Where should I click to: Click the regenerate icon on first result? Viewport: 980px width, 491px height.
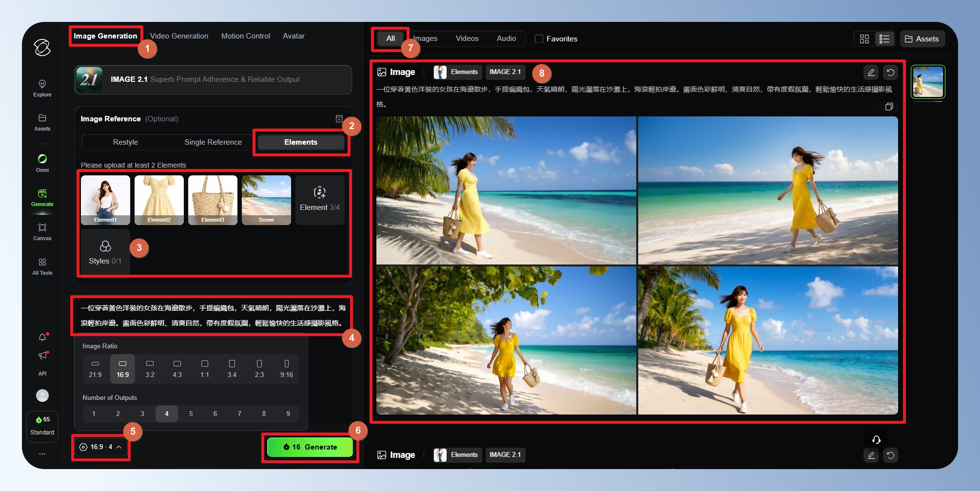(890, 73)
